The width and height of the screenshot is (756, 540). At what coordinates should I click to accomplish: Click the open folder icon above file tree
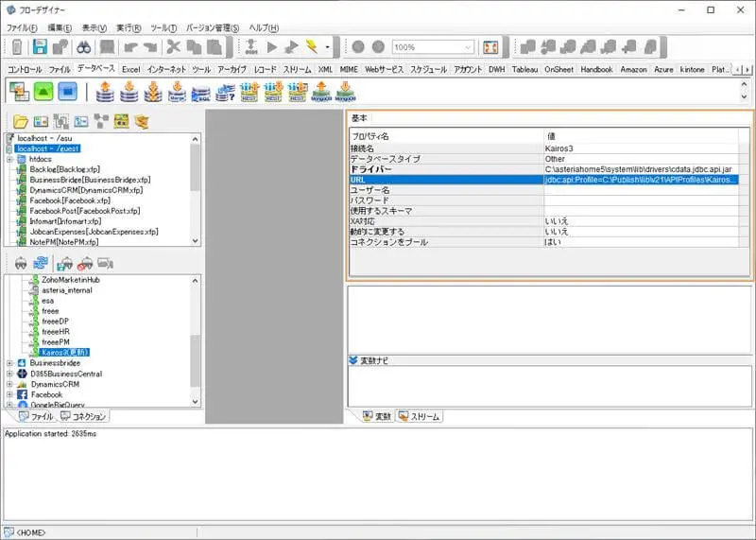20,121
